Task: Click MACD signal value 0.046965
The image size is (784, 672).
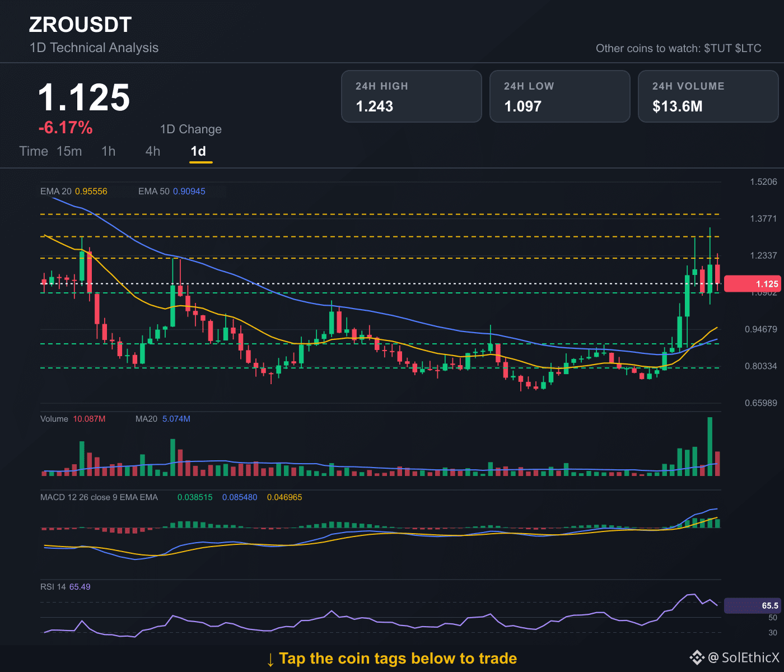Action: [x=284, y=497]
